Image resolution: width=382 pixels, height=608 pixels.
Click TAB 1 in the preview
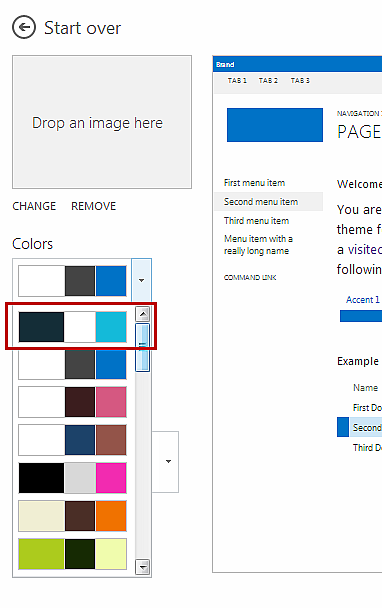coord(237,81)
